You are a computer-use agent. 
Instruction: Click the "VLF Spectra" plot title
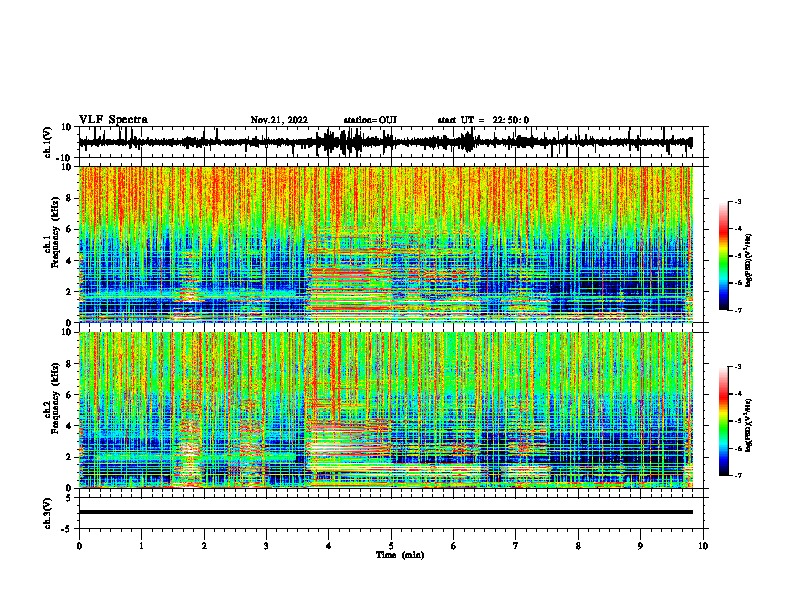tap(113, 120)
